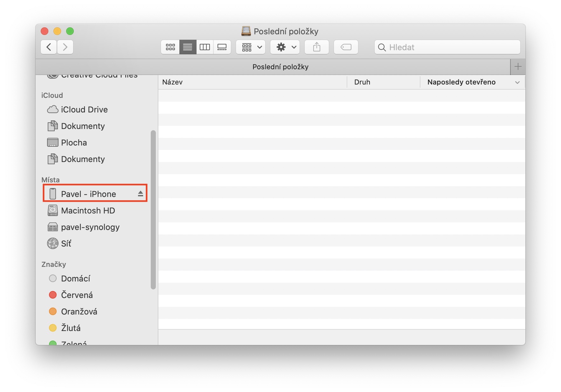Close the Finder window

(45, 31)
